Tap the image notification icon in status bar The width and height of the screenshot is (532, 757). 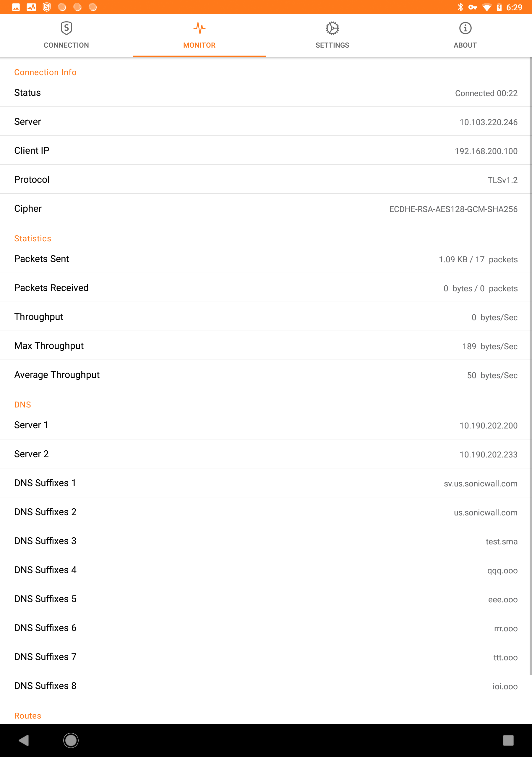16,7
